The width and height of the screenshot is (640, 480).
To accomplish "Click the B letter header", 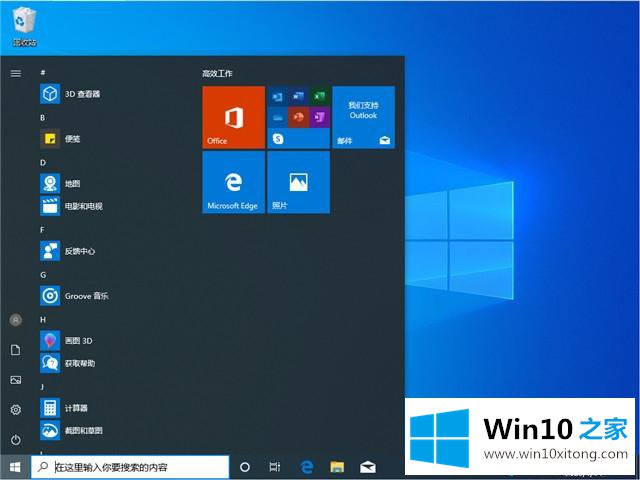I will tap(42, 118).
